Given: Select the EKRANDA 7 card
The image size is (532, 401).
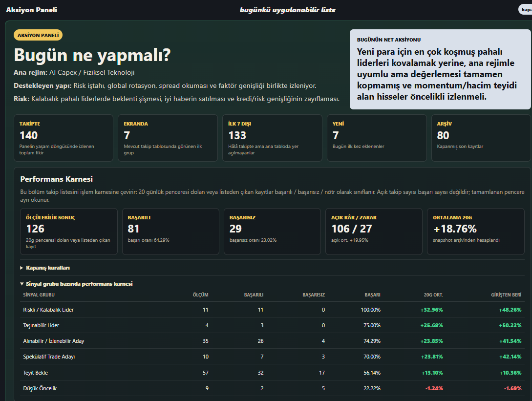Looking at the screenshot, I should [x=168, y=138].
